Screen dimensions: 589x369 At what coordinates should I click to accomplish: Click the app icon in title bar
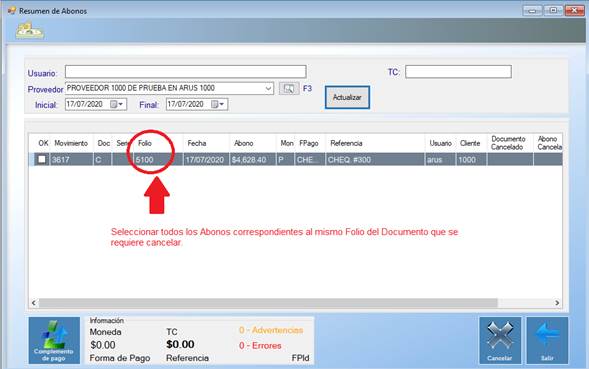12,10
